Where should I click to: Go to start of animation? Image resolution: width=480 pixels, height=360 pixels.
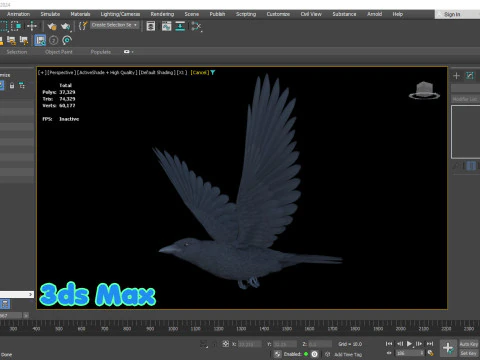coord(389,344)
